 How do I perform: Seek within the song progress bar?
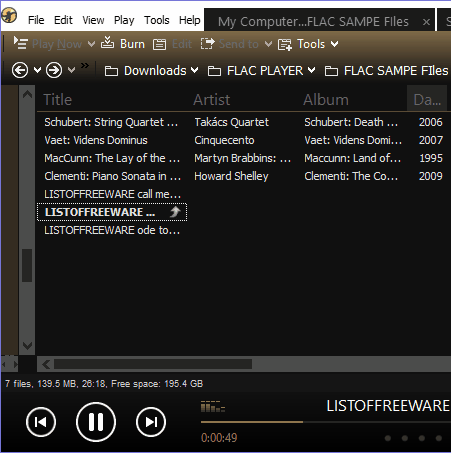(326, 422)
